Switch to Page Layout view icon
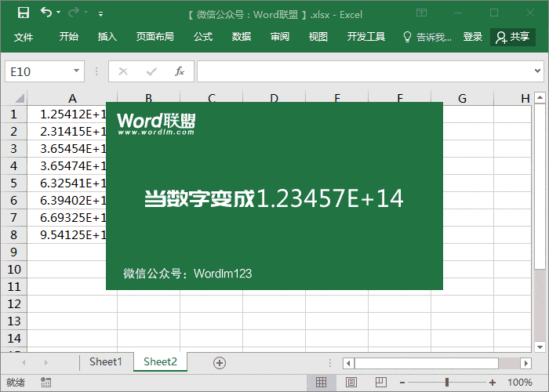This screenshot has width=549, height=392. pyautogui.click(x=351, y=383)
